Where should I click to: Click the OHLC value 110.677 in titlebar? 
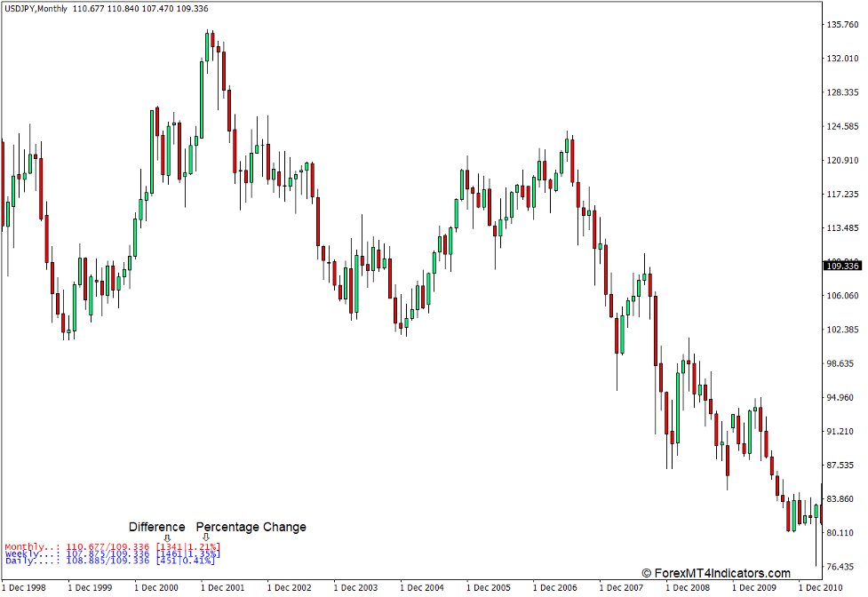pos(89,8)
